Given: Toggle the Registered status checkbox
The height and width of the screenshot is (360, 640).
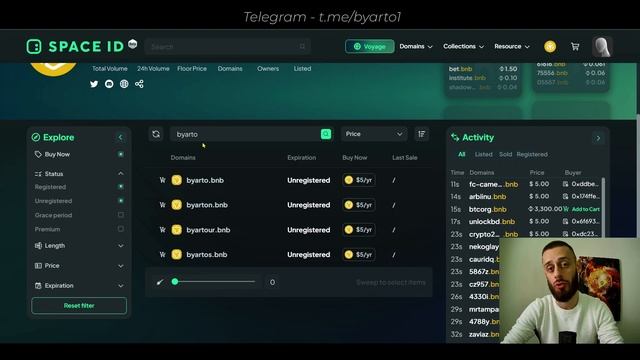Looking at the screenshot, I should 120,187.
